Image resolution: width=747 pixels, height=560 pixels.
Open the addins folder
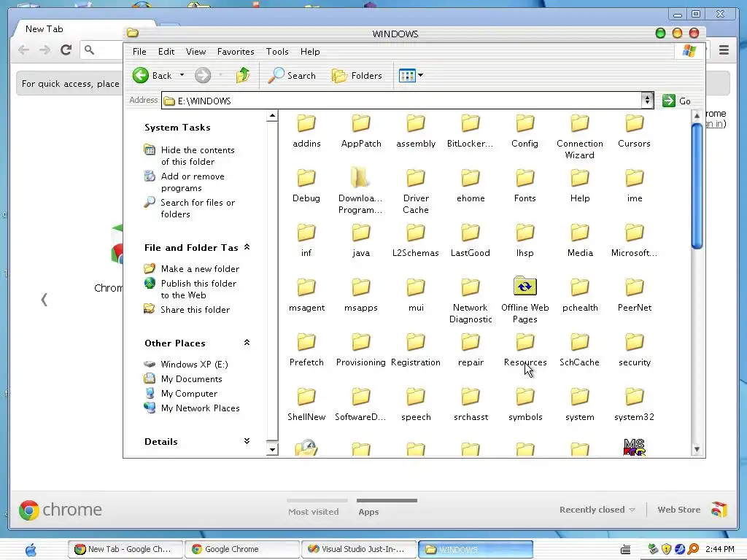coord(306,131)
